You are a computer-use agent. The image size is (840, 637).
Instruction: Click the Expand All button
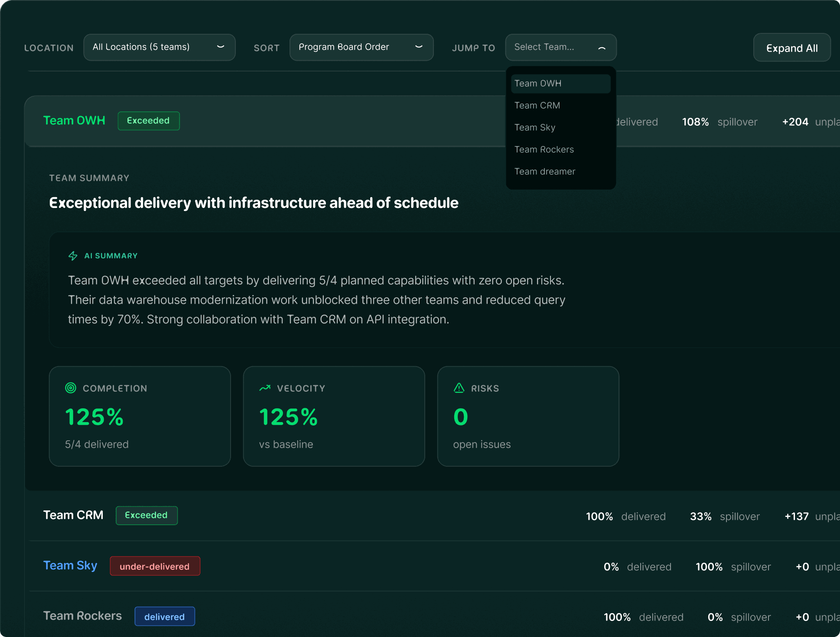pos(792,48)
